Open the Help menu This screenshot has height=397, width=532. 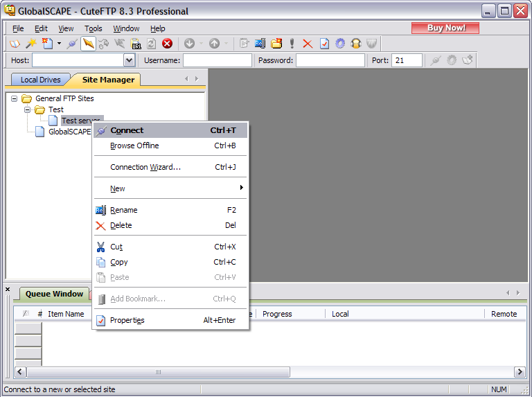(x=157, y=28)
